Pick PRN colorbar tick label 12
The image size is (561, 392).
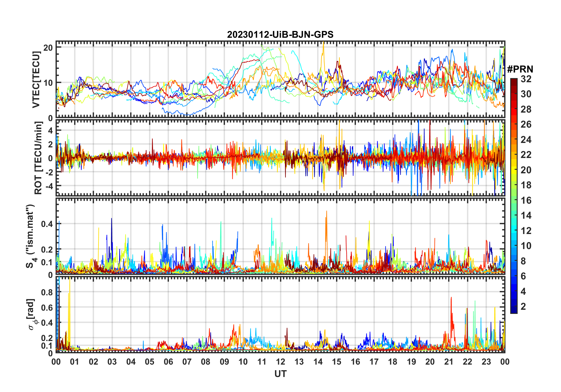click(x=526, y=230)
